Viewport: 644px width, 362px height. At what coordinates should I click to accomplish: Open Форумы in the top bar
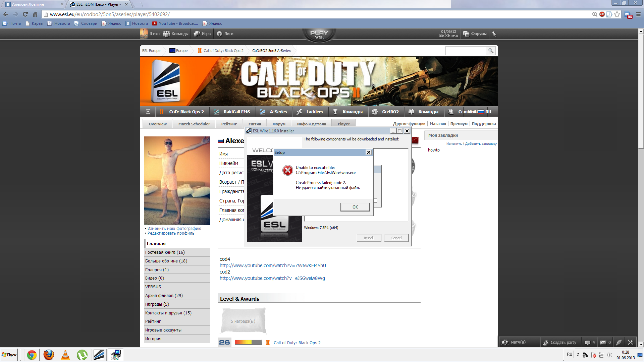point(475,34)
